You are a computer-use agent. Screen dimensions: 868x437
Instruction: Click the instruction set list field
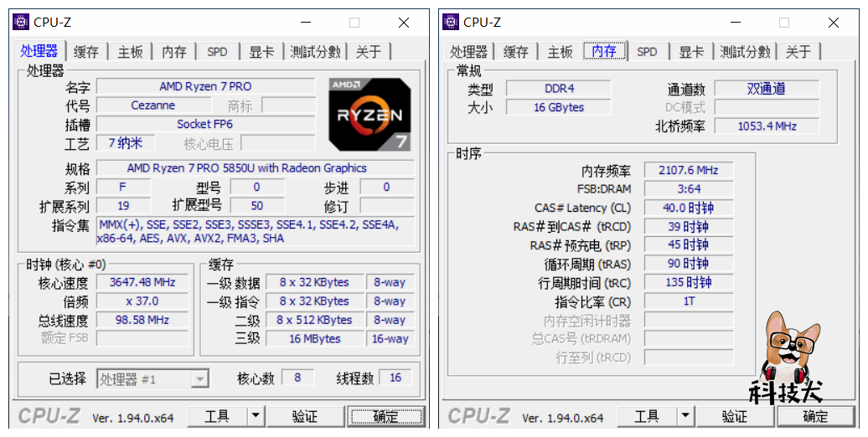tap(256, 231)
